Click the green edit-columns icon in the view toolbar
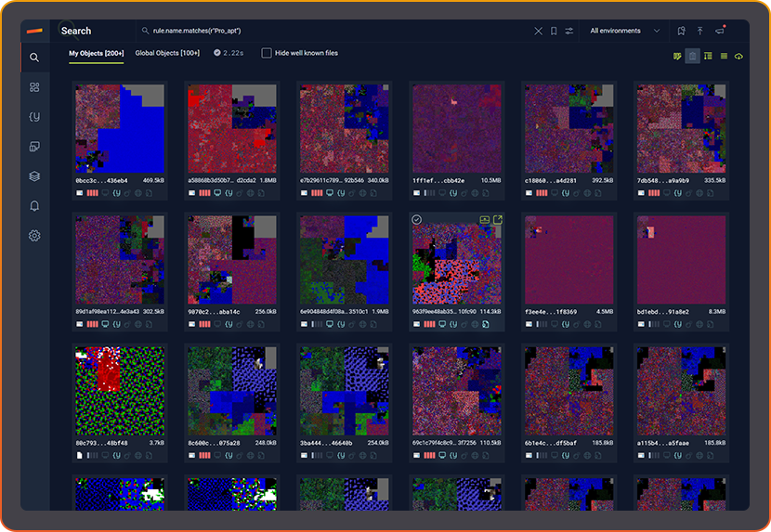Viewport: 771px width, 532px height. (677, 56)
